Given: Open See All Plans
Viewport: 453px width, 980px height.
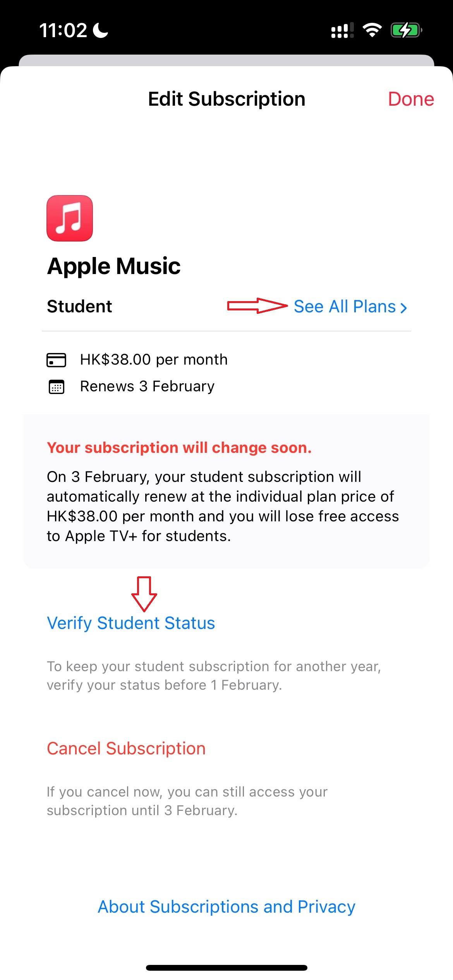Looking at the screenshot, I should [350, 307].
